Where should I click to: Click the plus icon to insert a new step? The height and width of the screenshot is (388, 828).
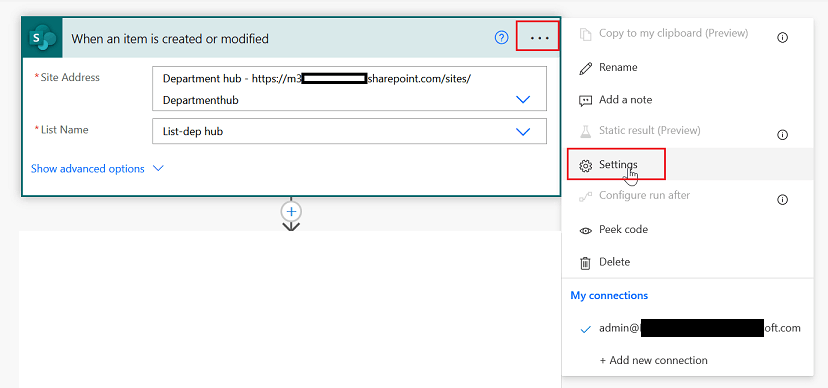pyautogui.click(x=291, y=211)
